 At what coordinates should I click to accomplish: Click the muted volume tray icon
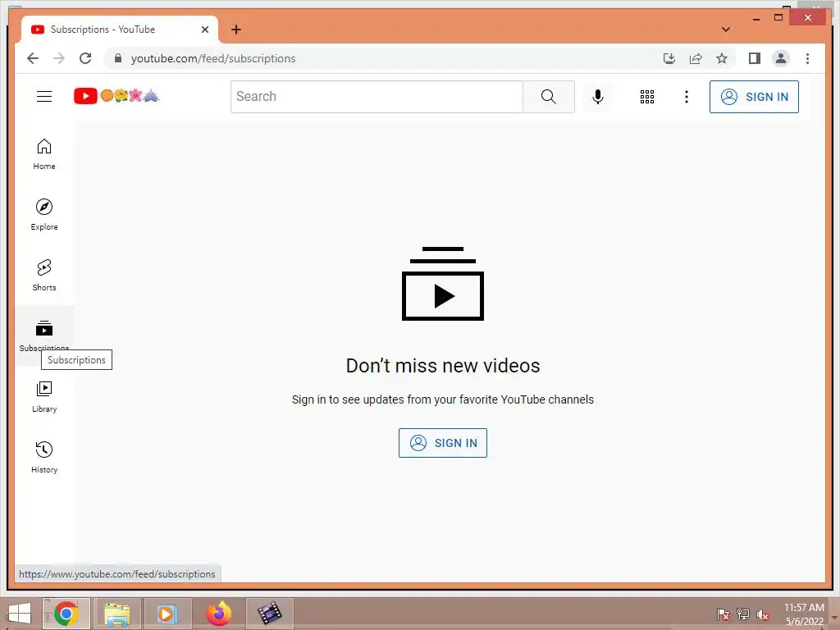click(x=762, y=614)
